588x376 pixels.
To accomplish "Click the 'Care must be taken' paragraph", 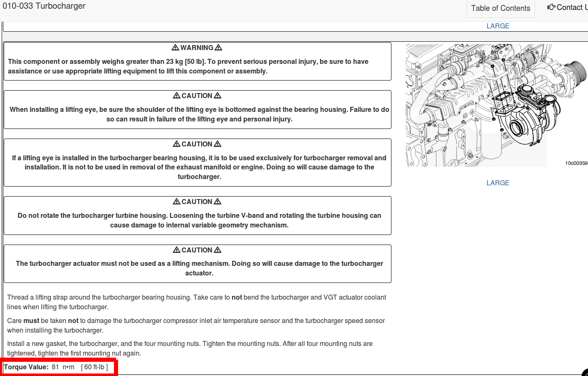I will click(196, 326).
